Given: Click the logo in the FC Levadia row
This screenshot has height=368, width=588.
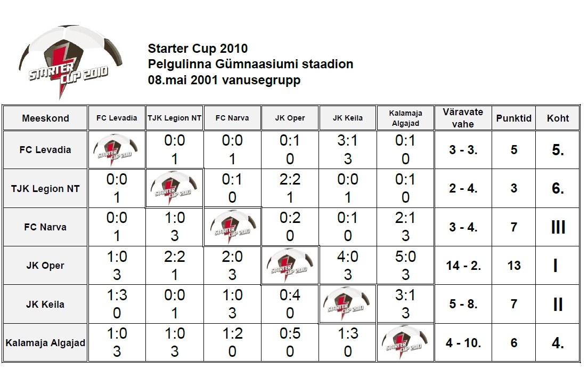Looking at the screenshot, I should coord(117,150).
